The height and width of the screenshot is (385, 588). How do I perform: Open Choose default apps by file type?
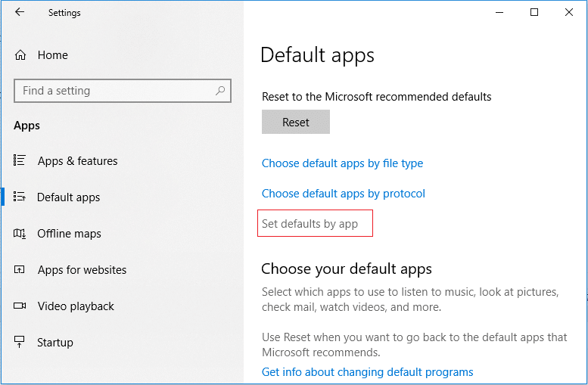click(342, 163)
